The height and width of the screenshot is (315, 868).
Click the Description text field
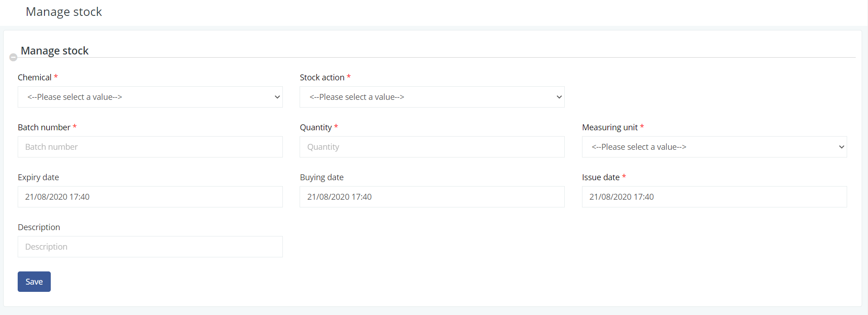150,247
